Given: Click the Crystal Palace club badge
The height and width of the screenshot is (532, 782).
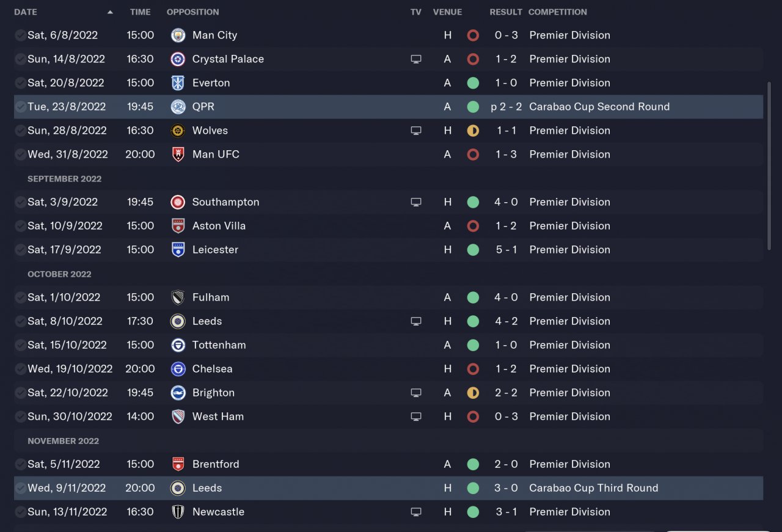Looking at the screenshot, I should tap(178, 59).
